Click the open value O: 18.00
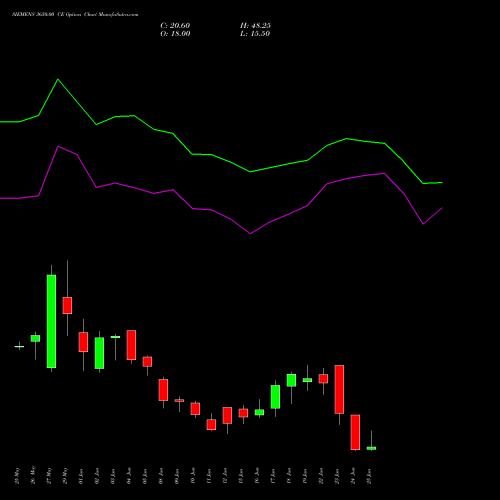The image size is (500, 500). (x=175, y=34)
